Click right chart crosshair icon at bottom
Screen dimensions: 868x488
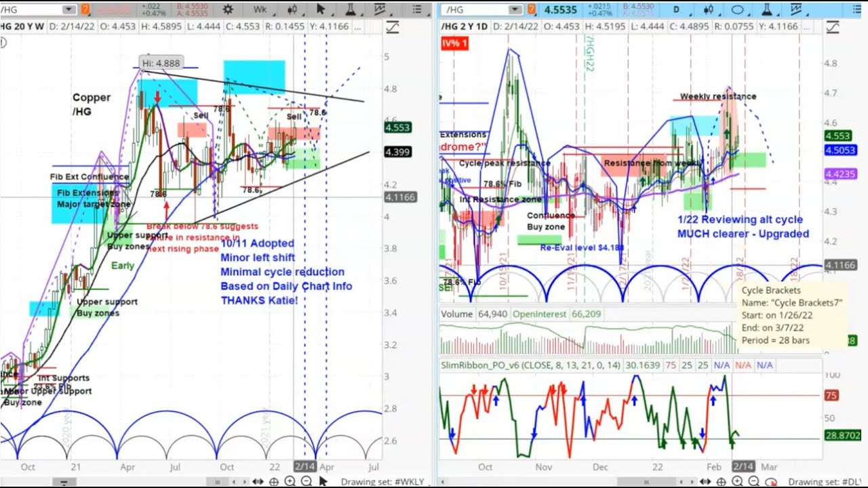pos(722,481)
